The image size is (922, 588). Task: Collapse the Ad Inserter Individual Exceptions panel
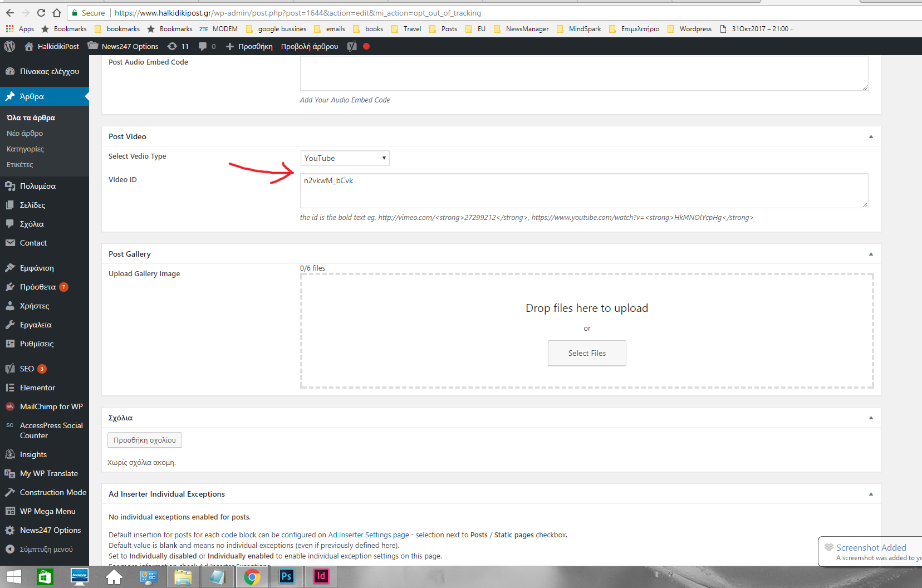(871, 494)
